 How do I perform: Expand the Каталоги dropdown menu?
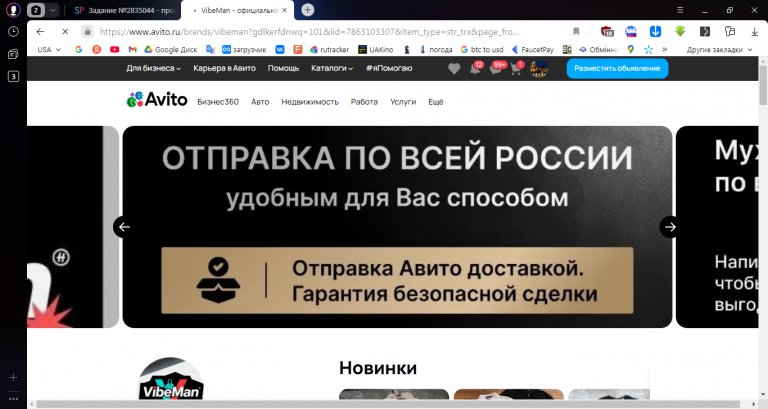point(332,68)
